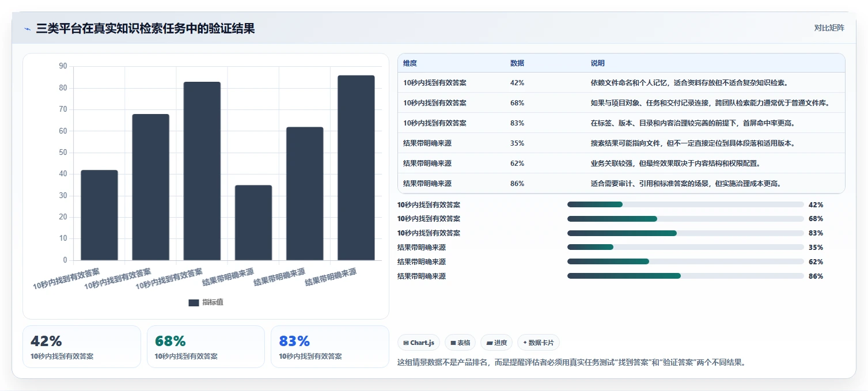Screen dimensions: 868x391
Task: Click the tallest chart bar reaching 86
Action: (356, 168)
